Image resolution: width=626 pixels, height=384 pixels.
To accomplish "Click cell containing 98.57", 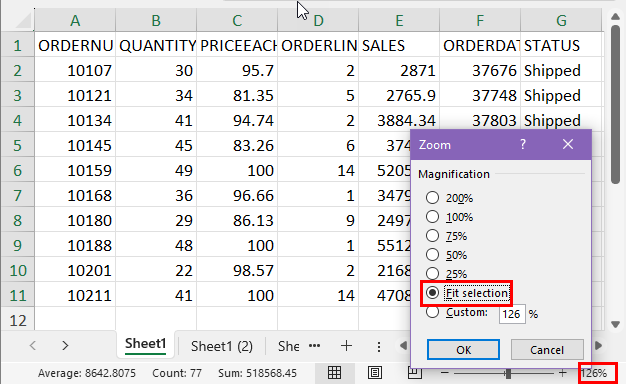I will pos(237,271).
